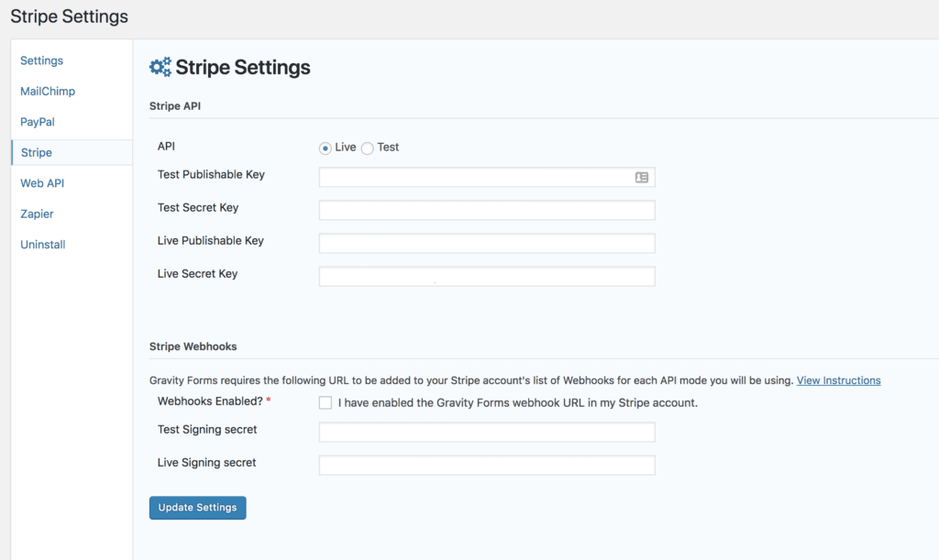Select the Live API radio button

click(326, 148)
